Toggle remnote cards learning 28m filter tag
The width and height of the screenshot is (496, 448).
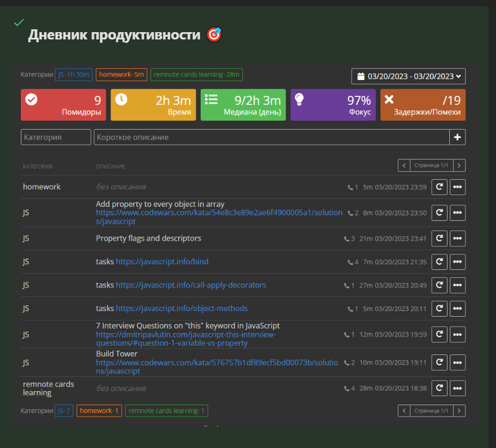[196, 74]
